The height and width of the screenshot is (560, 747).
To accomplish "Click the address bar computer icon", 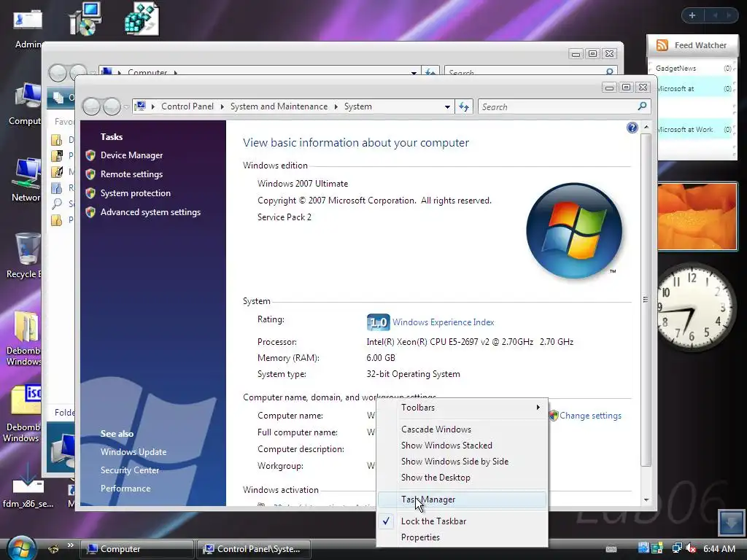I will point(140,106).
